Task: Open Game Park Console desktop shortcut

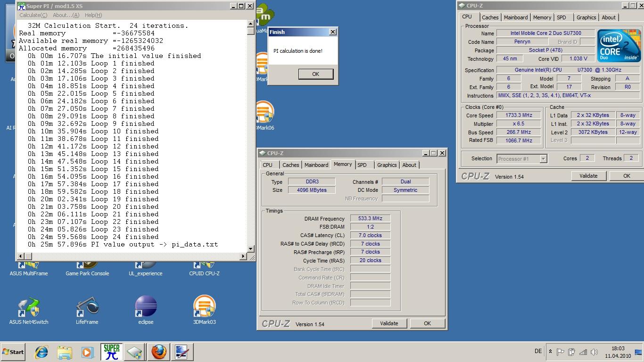Action: pyautogui.click(x=87, y=268)
